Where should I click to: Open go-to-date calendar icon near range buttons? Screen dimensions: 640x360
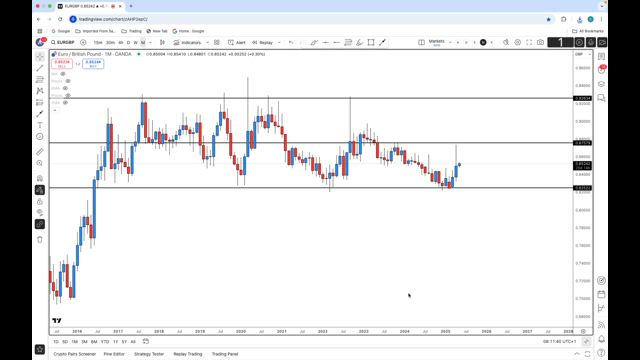click(x=146, y=341)
